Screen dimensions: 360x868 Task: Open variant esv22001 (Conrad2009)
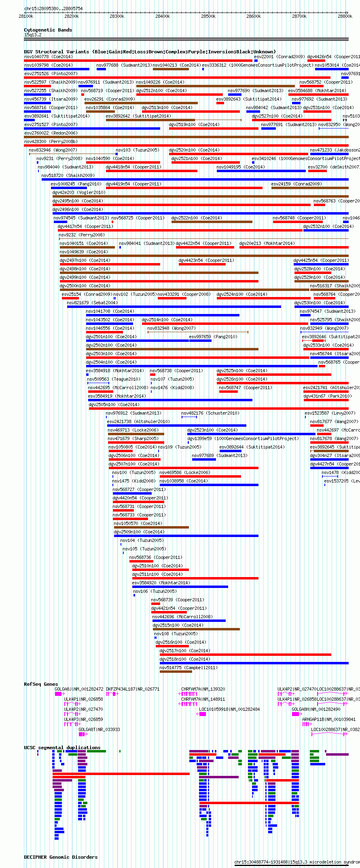point(256,61)
